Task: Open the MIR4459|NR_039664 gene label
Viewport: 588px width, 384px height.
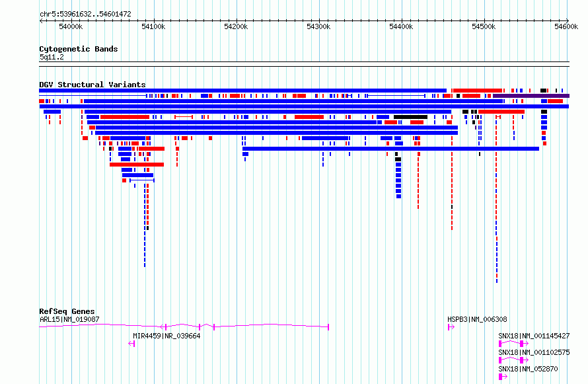Action: coord(166,336)
